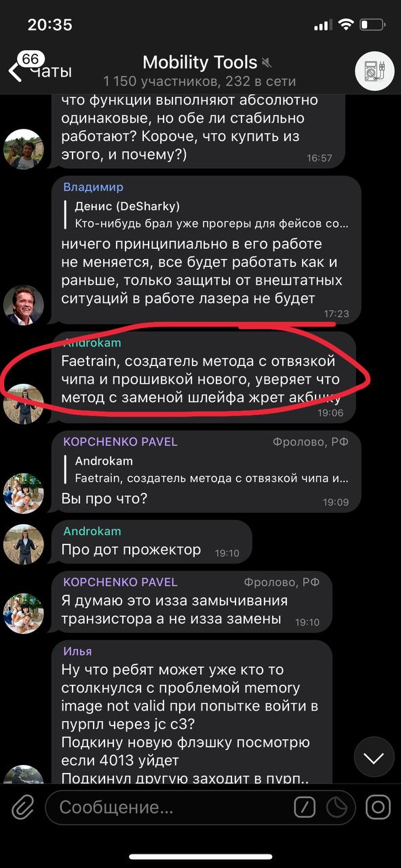Tap Androkam name above 'Про дот прожектор'
The image size is (401, 868).
(x=92, y=531)
